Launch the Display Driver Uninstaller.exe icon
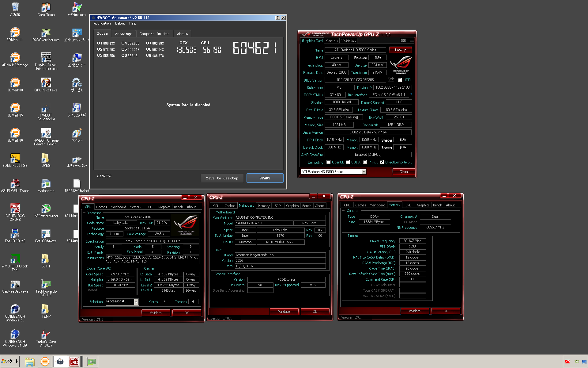 (46, 62)
